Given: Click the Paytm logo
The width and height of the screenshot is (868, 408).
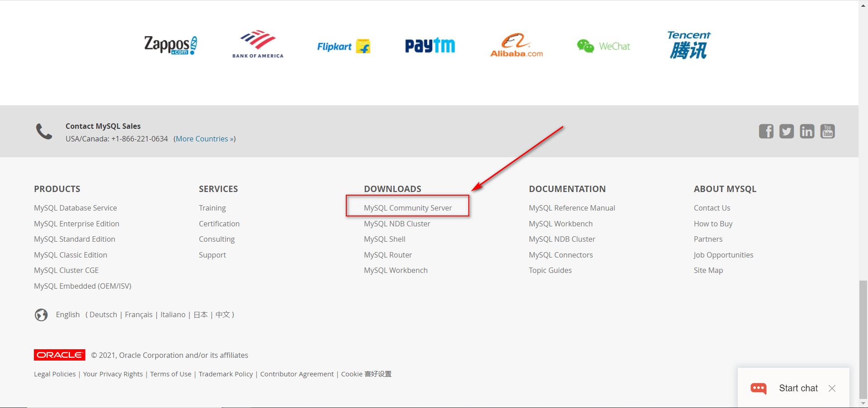Looking at the screenshot, I should [x=430, y=46].
